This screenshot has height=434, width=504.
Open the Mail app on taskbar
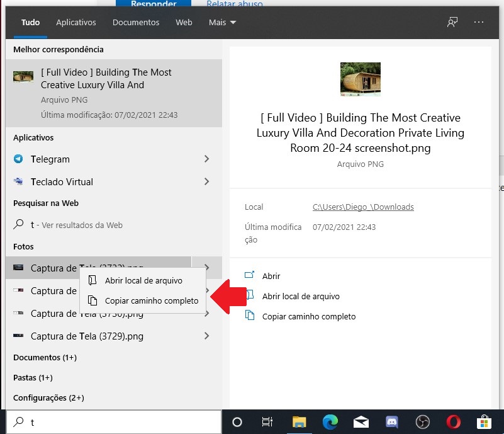(x=361, y=422)
